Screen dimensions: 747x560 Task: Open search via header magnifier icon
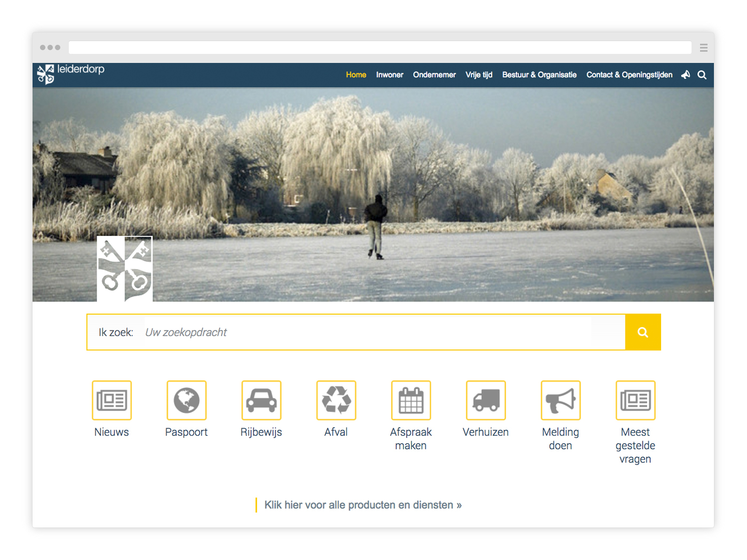pos(702,75)
